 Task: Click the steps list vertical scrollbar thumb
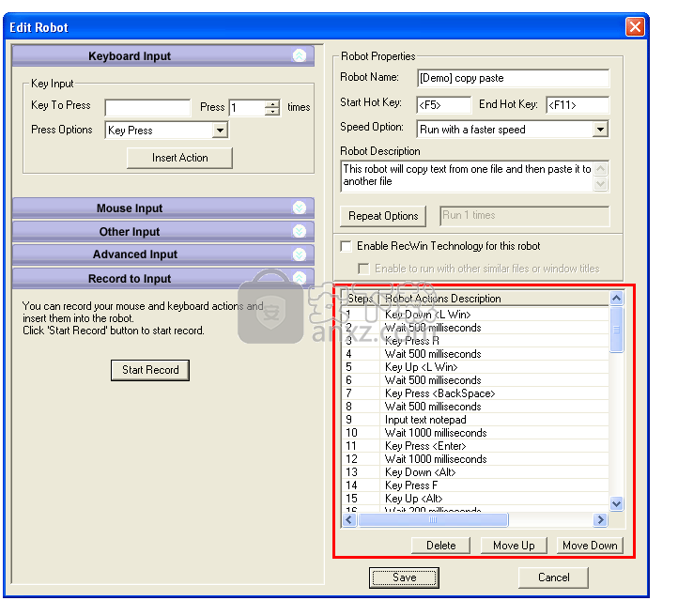pos(616,330)
